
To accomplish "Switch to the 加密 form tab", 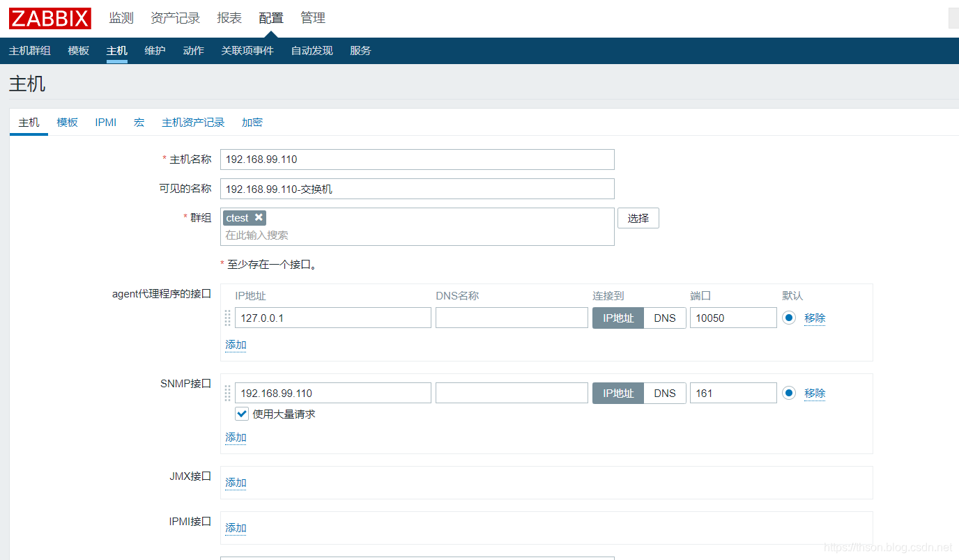I will [x=252, y=123].
